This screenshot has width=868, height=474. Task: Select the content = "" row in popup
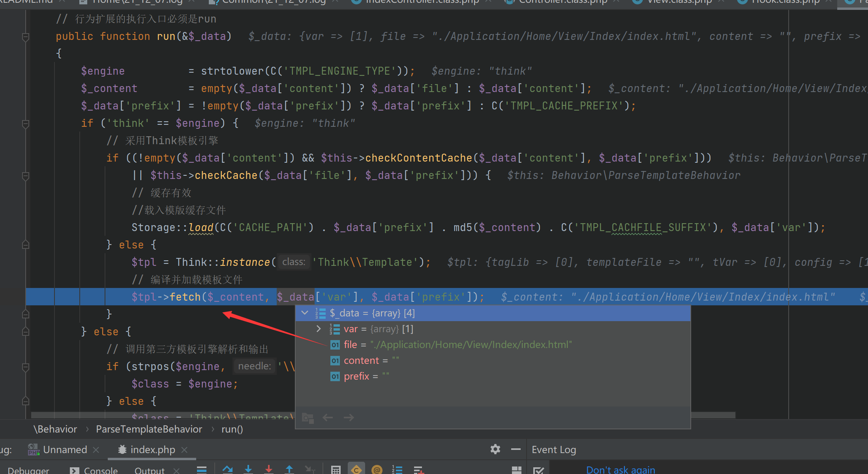point(493,361)
